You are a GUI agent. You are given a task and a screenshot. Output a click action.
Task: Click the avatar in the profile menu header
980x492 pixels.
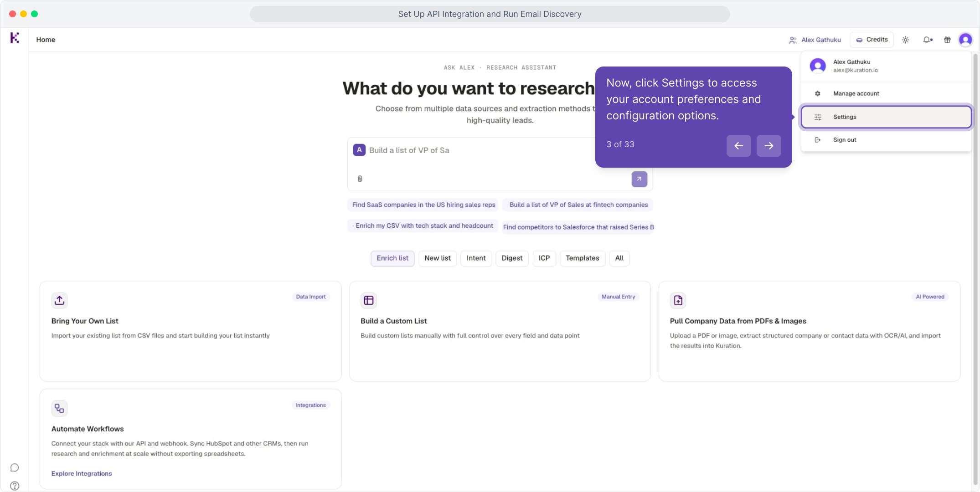point(818,66)
